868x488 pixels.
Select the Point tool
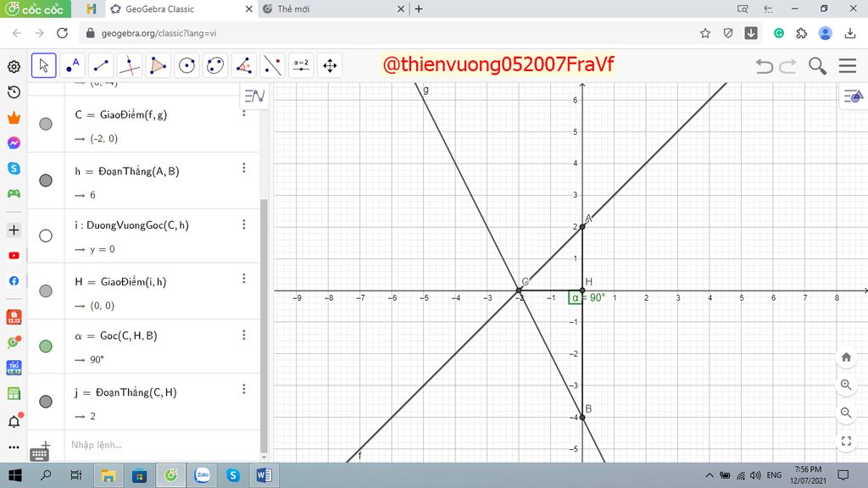pos(73,66)
